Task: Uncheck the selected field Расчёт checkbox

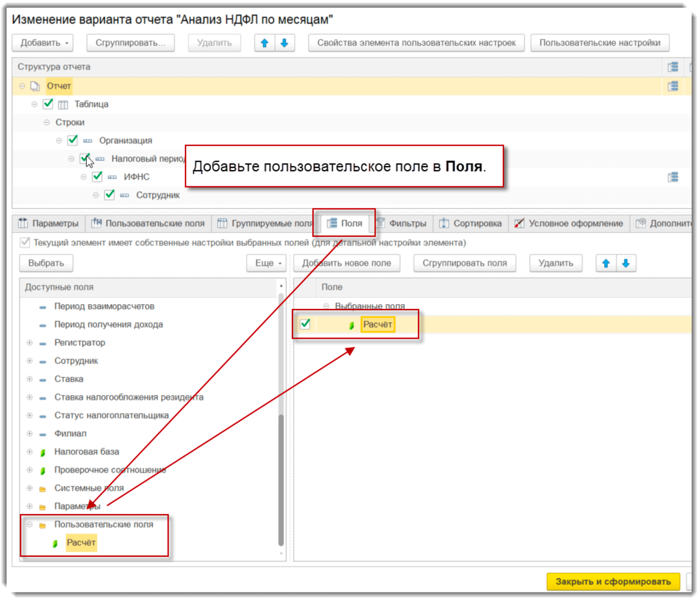Action: 305,324
